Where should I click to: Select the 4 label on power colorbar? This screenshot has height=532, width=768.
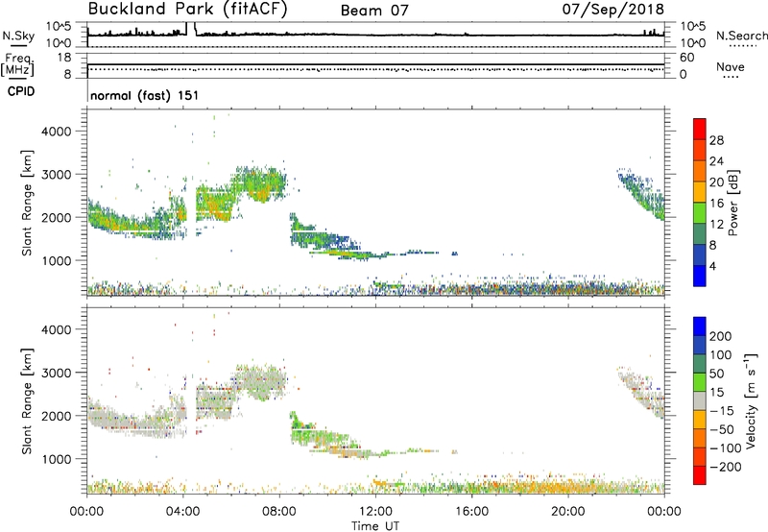click(x=713, y=266)
